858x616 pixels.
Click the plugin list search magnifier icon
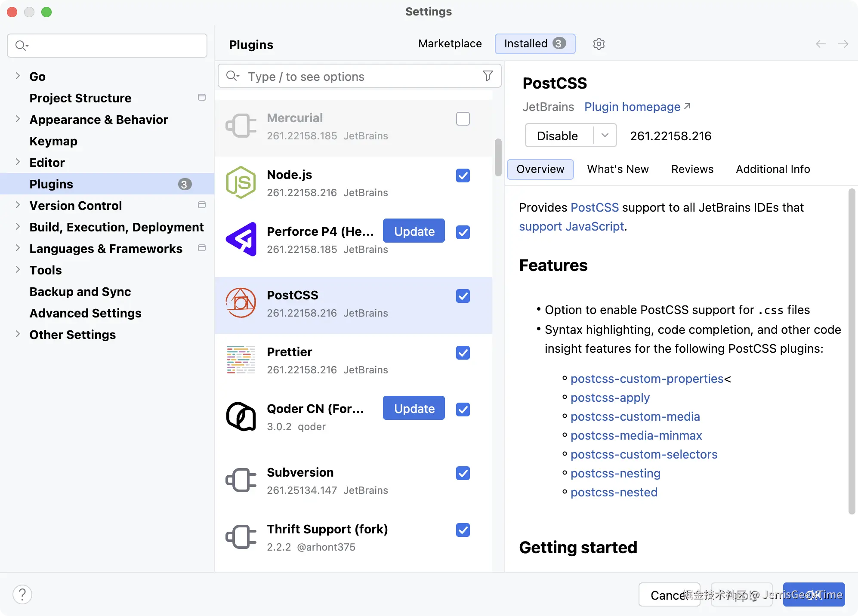click(x=233, y=76)
